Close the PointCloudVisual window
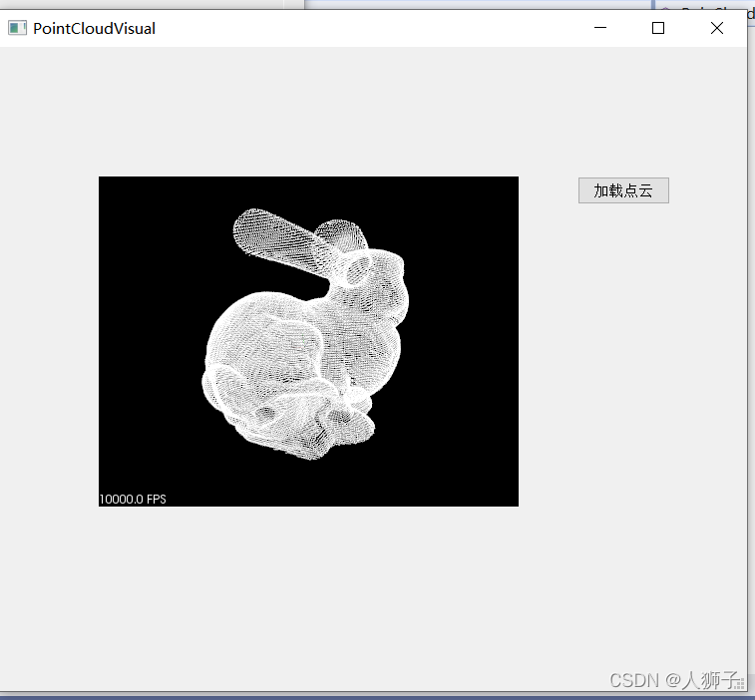The height and width of the screenshot is (700, 755). [717, 28]
